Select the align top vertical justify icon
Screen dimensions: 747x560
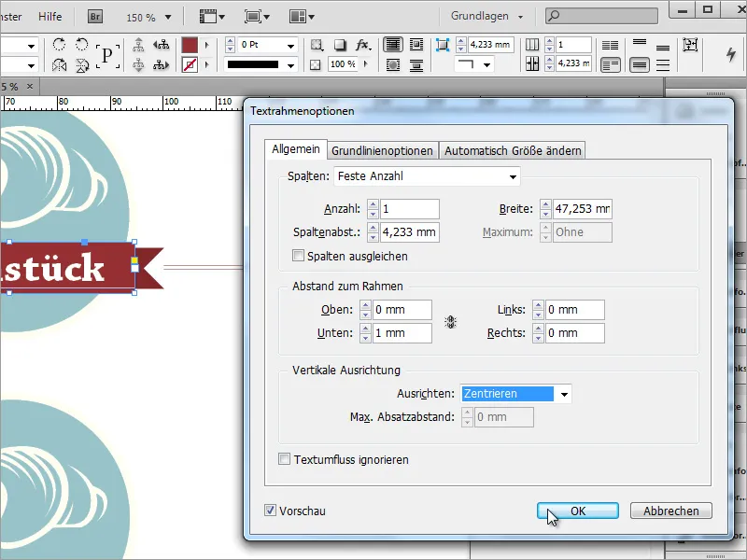pyautogui.click(x=640, y=42)
